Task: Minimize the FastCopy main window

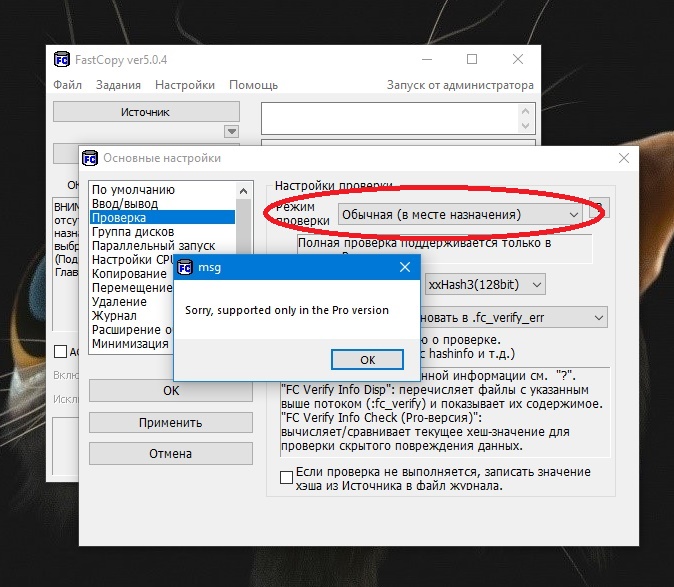Action: click(427, 59)
